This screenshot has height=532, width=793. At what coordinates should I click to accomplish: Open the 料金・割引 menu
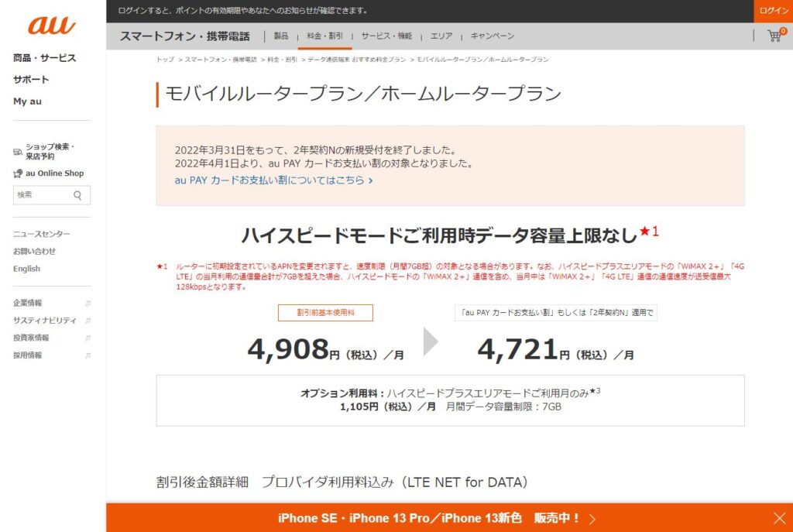point(324,36)
